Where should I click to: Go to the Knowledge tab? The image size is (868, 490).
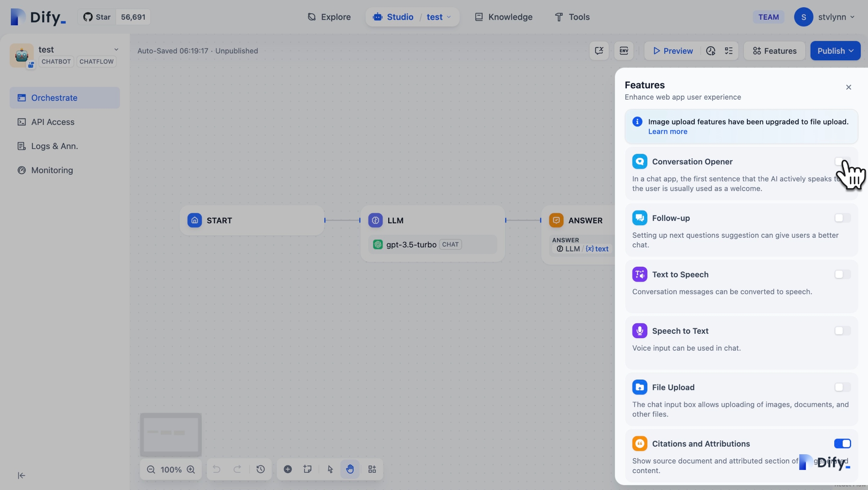pyautogui.click(x=504, y=17)
